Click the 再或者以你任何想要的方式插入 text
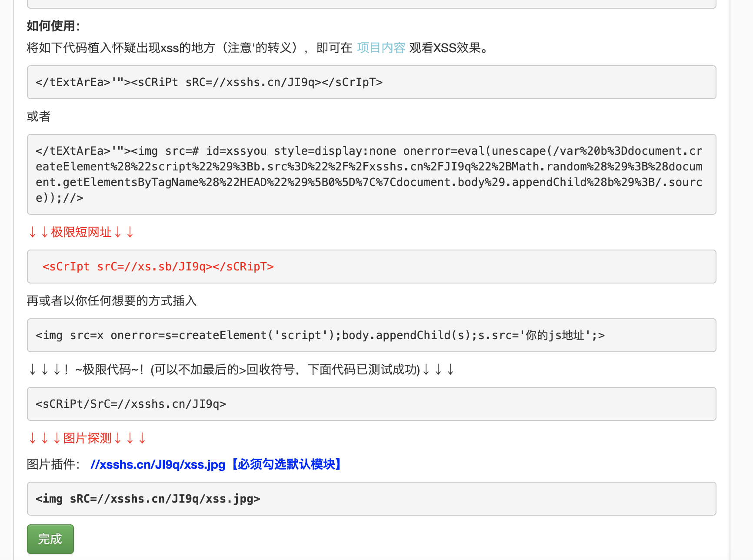The image size is (753, 560). point(112,301)
